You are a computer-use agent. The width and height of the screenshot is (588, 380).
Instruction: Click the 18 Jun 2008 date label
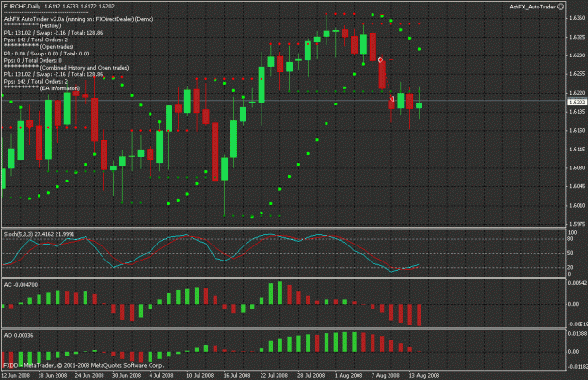pos(53,375)
